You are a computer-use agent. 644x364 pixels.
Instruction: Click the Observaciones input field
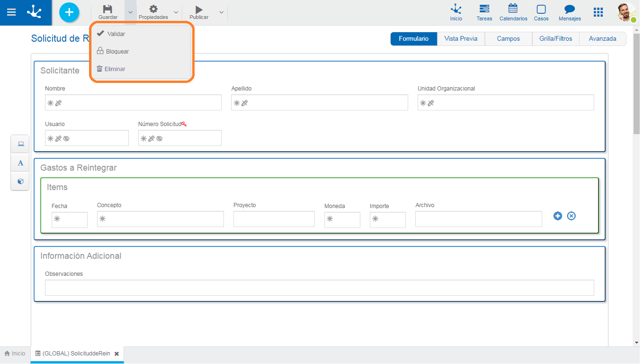tap(320, 288)
